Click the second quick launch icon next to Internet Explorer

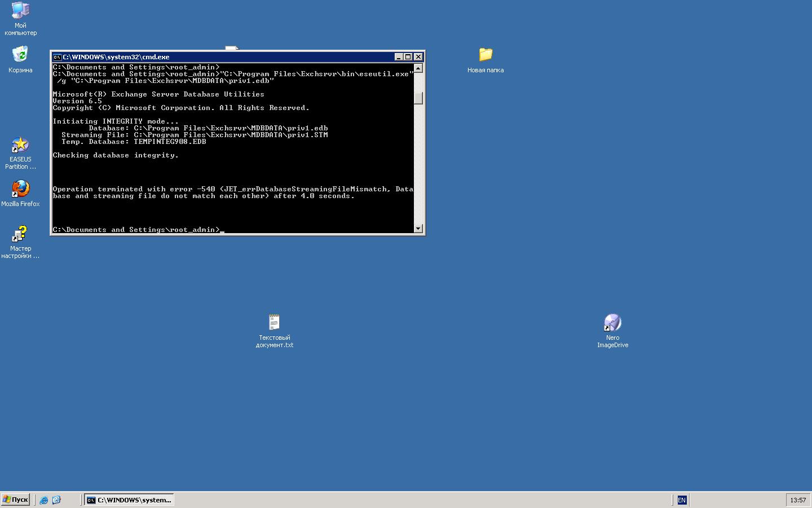click(x=56, y=500)
